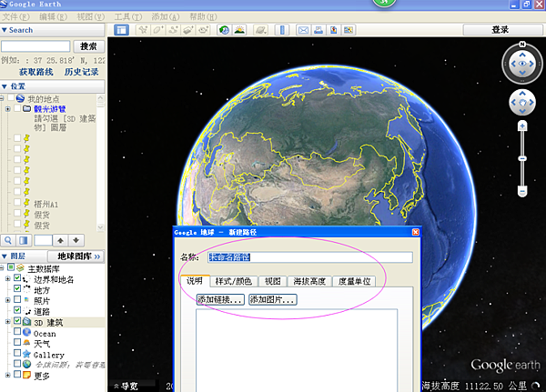Screen dimensions: 546x392
Task: Click the 历史记录 link
Action: tap(82, 72)
